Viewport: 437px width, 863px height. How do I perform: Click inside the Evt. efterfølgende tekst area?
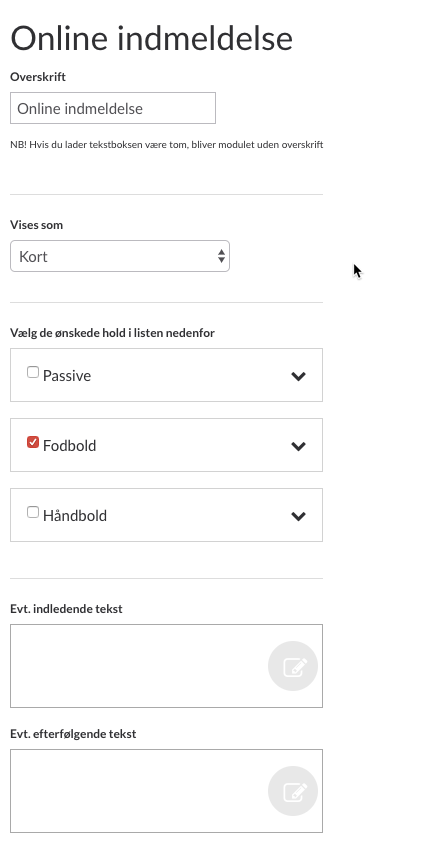(166, 791)
